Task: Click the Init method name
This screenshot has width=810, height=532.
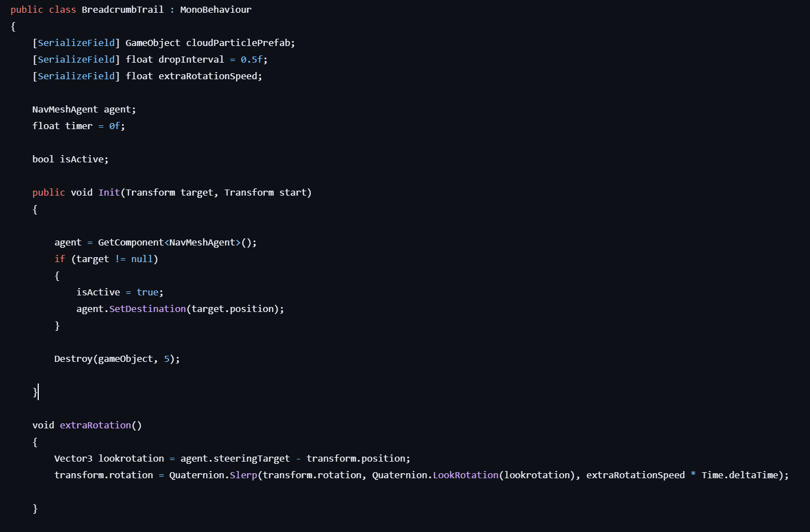Action: coord(109,192)
